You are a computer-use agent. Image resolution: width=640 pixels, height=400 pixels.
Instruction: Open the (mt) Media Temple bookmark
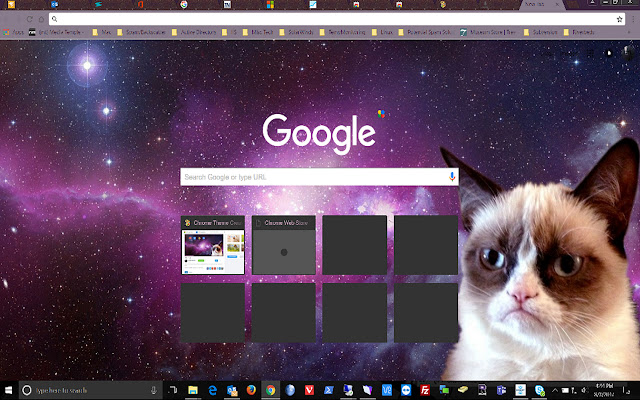pos(56,32)
